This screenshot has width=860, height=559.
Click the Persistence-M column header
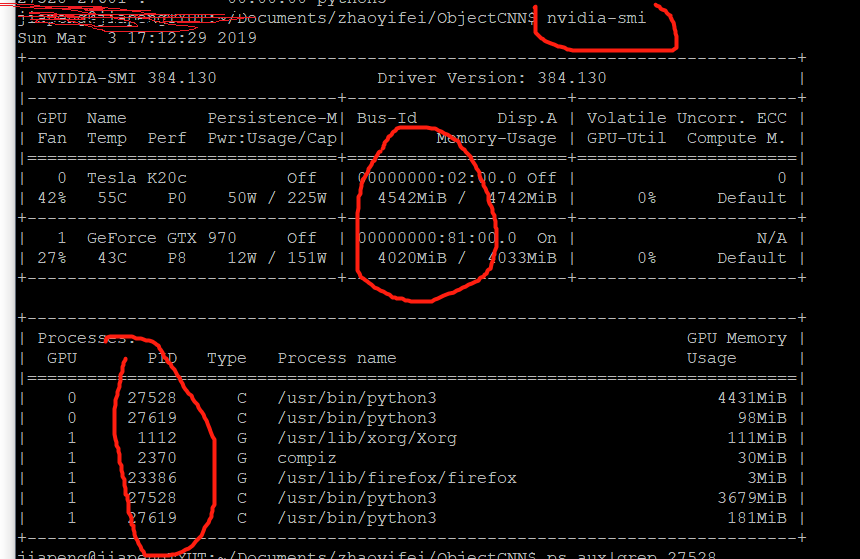pyautogui.click(x=272, y=118)
